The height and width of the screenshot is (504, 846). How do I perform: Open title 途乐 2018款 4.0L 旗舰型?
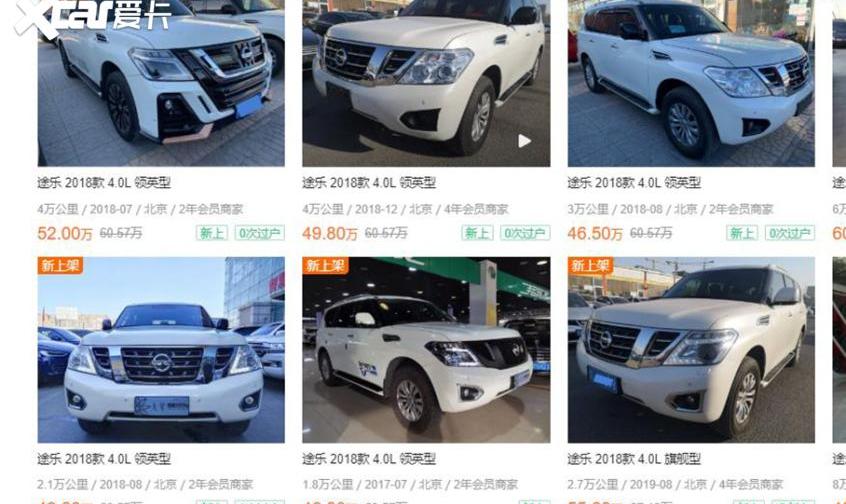pos(634,459)
